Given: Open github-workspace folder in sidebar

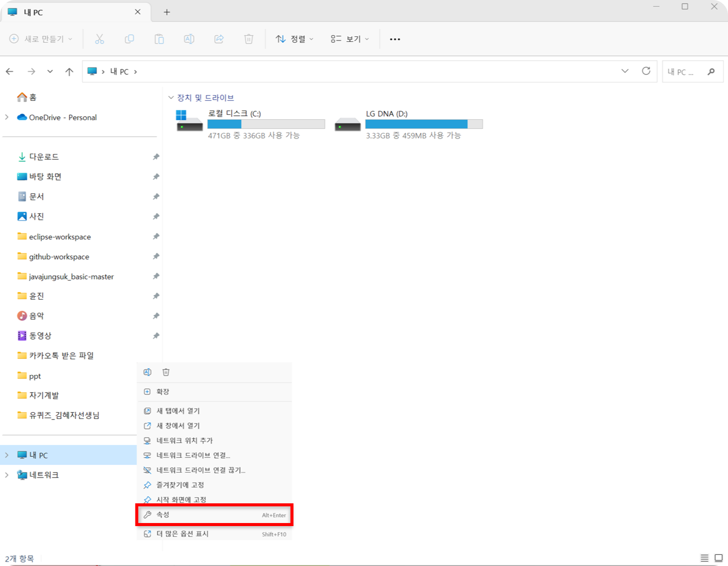Looking at the screenshot, I should coord(53,256).
